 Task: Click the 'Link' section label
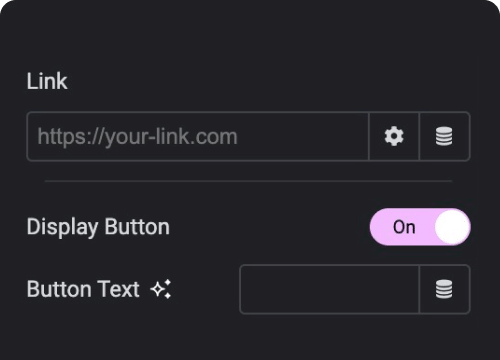(47, 81)
